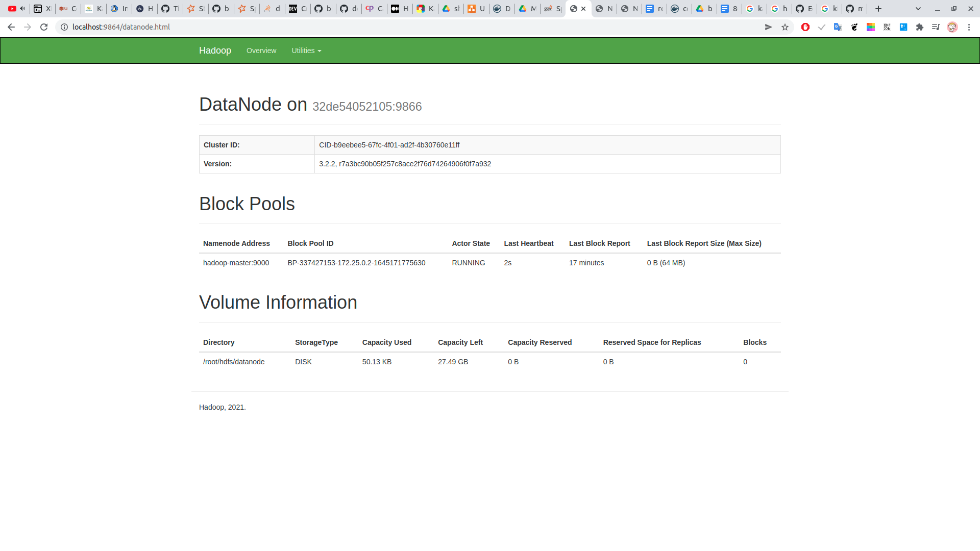This screenshot has height=551, width=980.
Task: Open the Extensions puzzle piece menu
Action: pyautogui.click(x=920, y=27)
